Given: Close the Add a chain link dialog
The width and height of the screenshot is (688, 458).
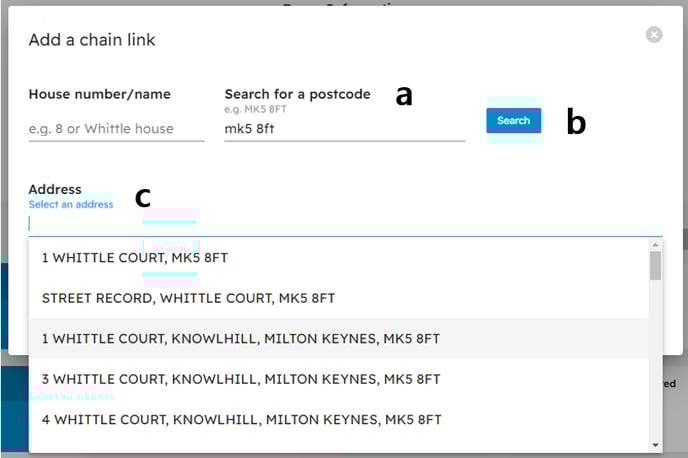Looking at the screenshot, I should (654, 35).
